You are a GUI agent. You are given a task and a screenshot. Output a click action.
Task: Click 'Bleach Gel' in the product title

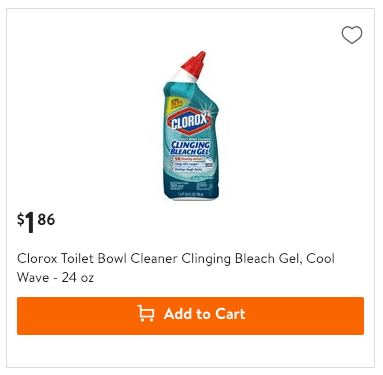pos(267,259)
